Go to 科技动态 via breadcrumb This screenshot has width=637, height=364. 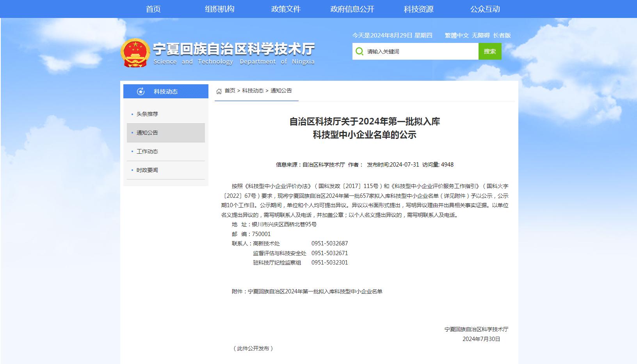pyautogui.click(x=253, y=91)
